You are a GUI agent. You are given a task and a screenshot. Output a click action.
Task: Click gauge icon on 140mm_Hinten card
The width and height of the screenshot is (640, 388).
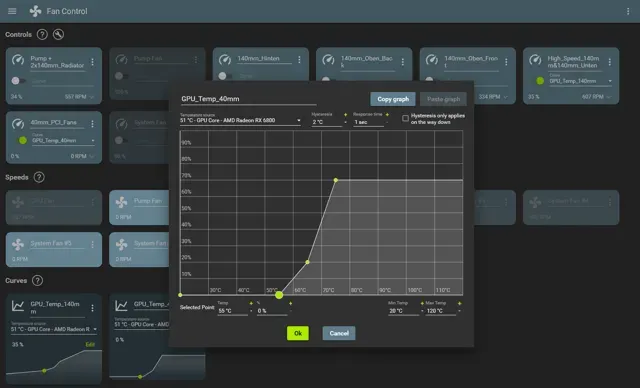point(225,60)
